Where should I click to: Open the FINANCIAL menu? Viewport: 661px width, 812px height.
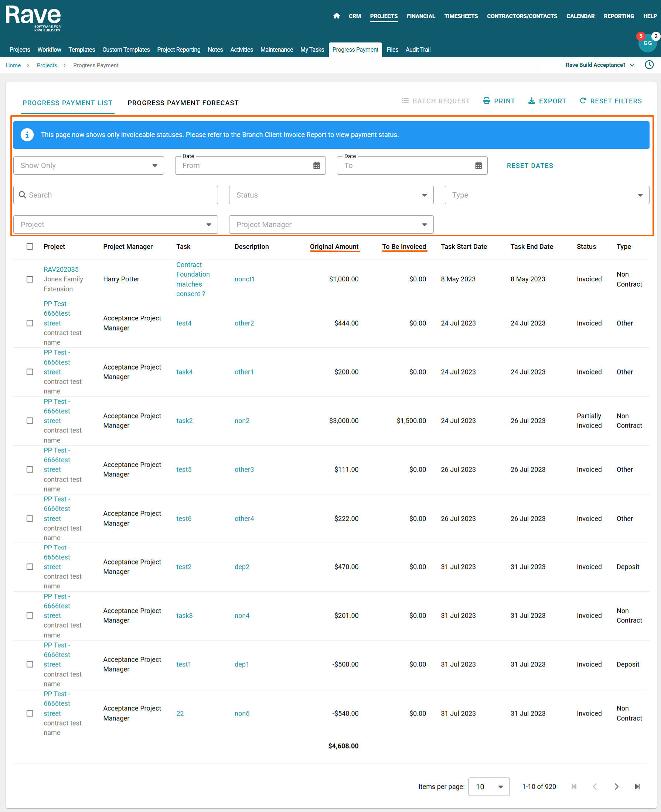420,16
